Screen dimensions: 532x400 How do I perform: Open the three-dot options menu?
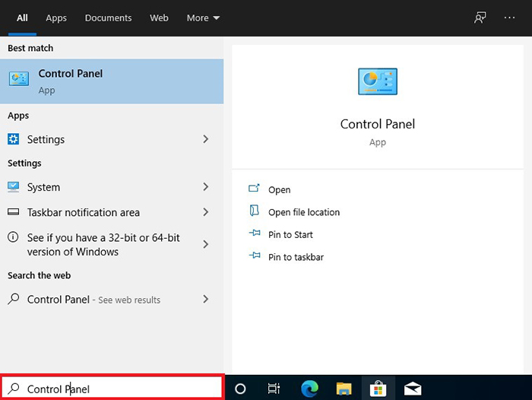point(510,17)
